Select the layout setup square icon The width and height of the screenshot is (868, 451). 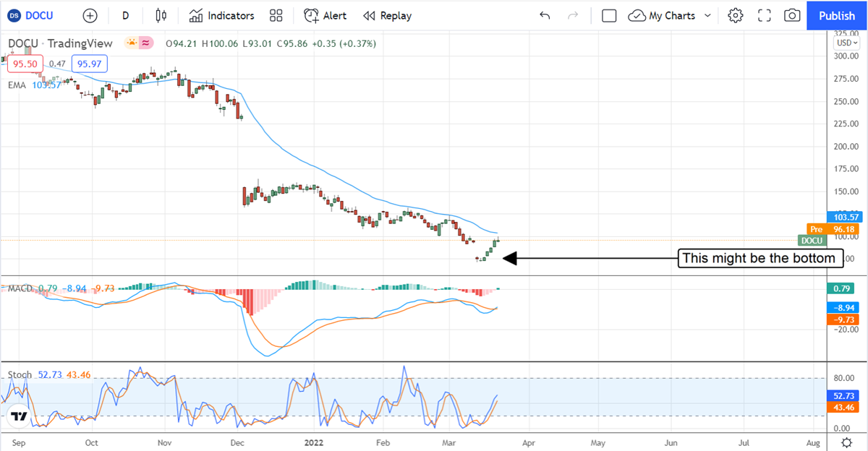(609, 15)
